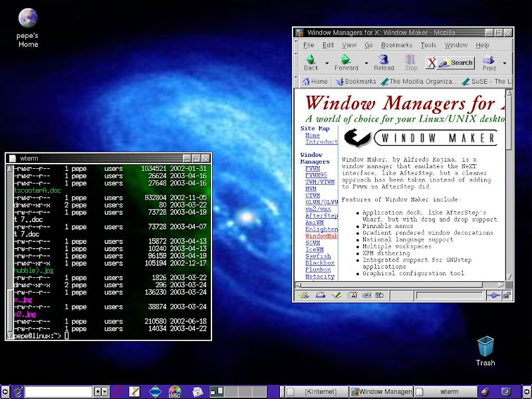Open the Help menu in Mozilla
This screenshot has height=399, width=532.
click(482, 45)
